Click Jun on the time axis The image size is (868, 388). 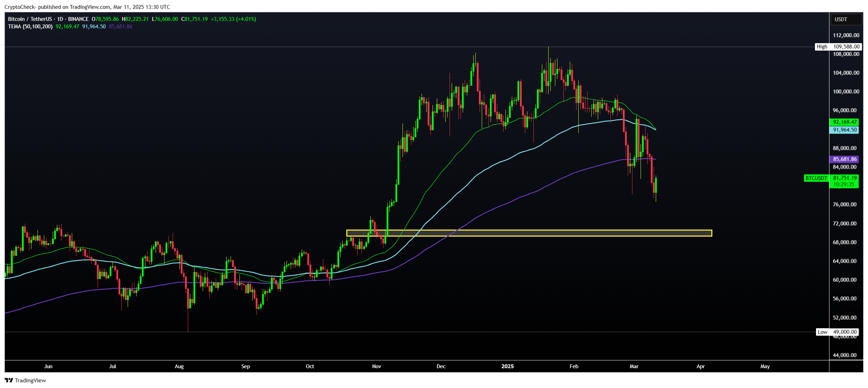pos(48,366)
